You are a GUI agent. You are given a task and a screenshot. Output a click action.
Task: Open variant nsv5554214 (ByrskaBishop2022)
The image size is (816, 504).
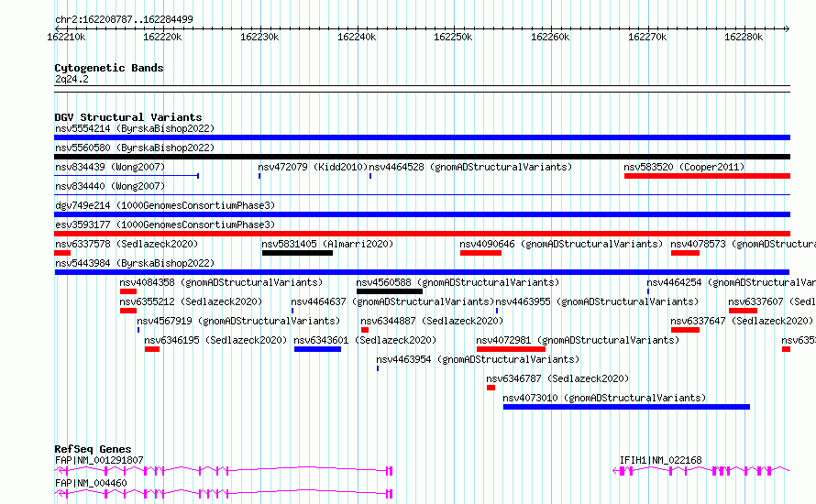pos(135,128)
